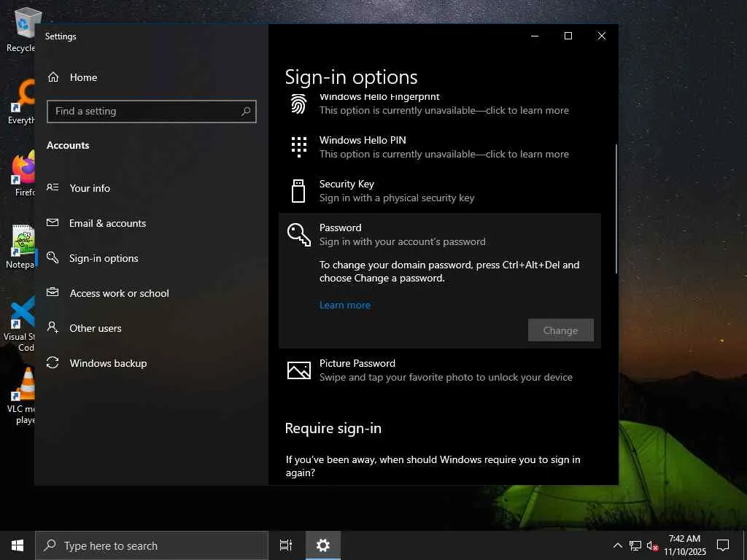Click the Settings window vertical scrollbar
The image size is (747, 560).
616,209
